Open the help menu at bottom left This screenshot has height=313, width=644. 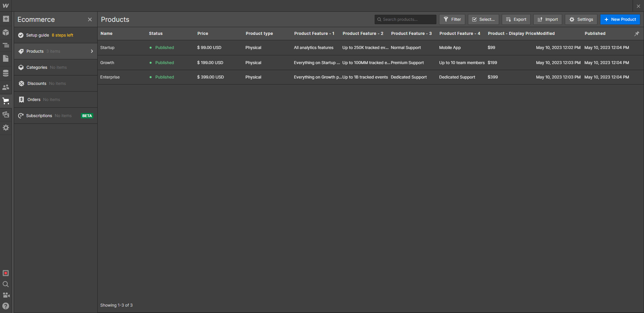point(5,306)
